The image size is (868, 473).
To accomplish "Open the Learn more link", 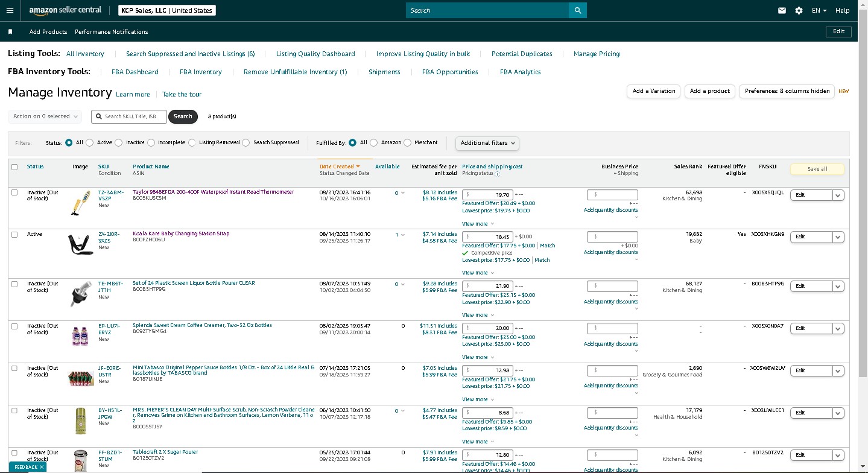I will click(x=133, y=94).
